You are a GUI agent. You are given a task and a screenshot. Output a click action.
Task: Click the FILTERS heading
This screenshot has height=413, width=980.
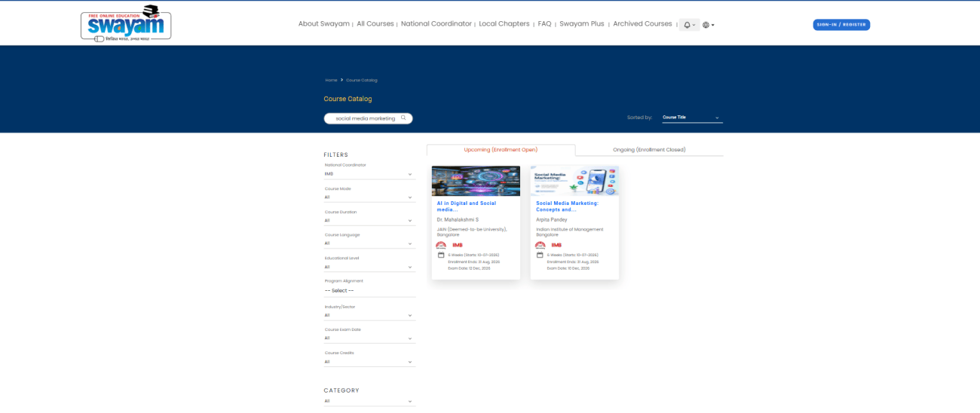point(336,154)
